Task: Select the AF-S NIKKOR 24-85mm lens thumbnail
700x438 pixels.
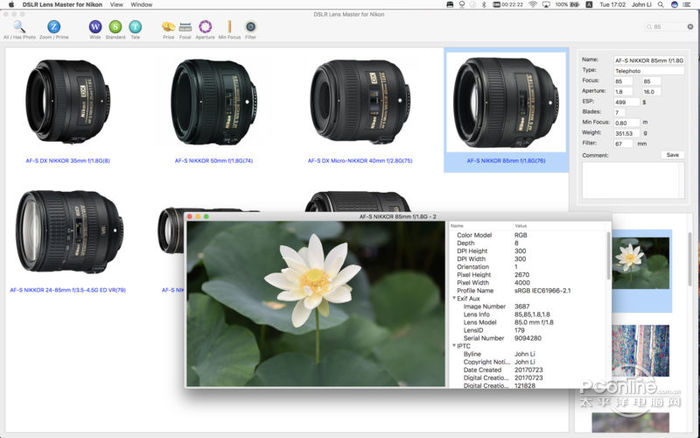Action: (x=69, y=232)
